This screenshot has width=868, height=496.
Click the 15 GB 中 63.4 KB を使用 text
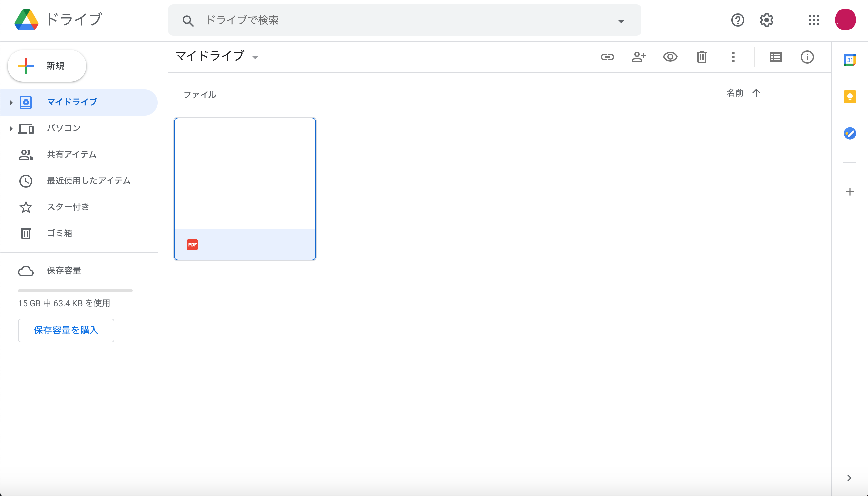[x=64, y=303]
